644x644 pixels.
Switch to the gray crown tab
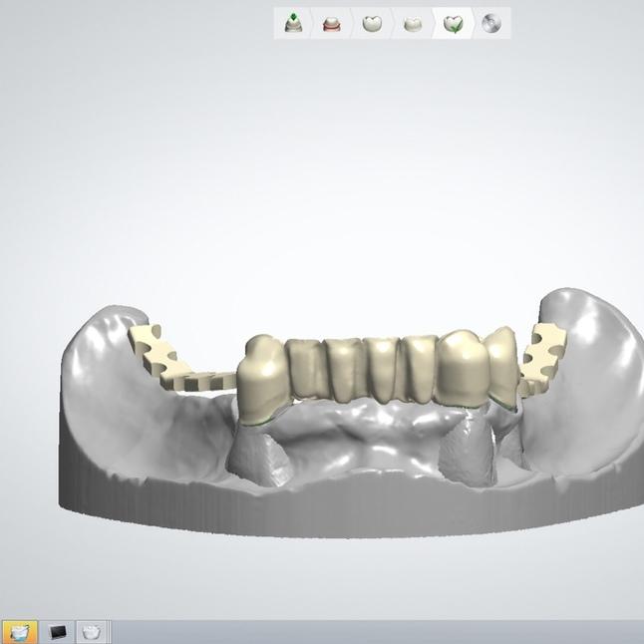[x=92, y=632]
